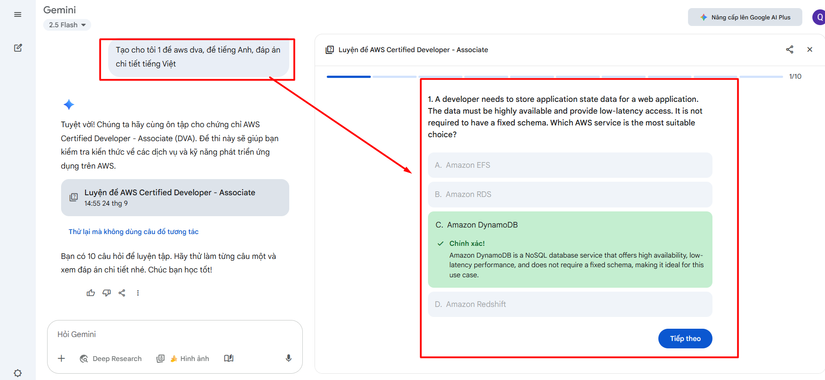Like the response with thumbs up
Viewport: 825px width, 380px height.
pyautogui.click(x=90, y=293)
